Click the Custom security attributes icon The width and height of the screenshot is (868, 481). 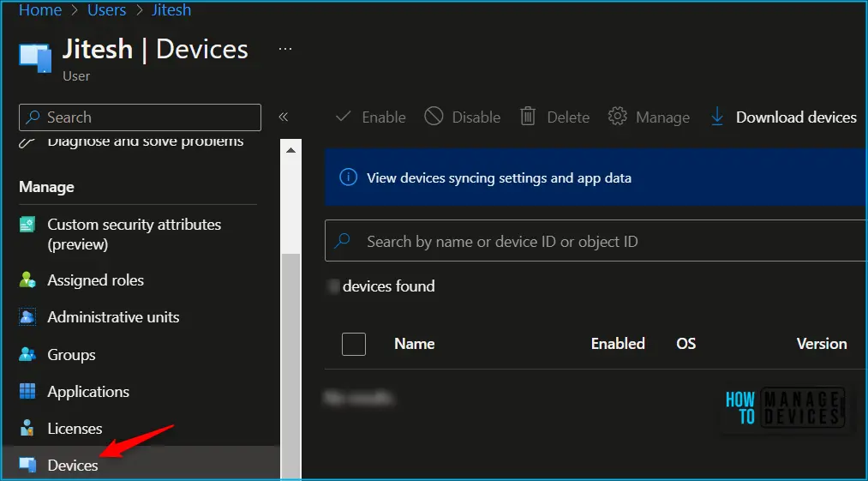coord(27,225)
